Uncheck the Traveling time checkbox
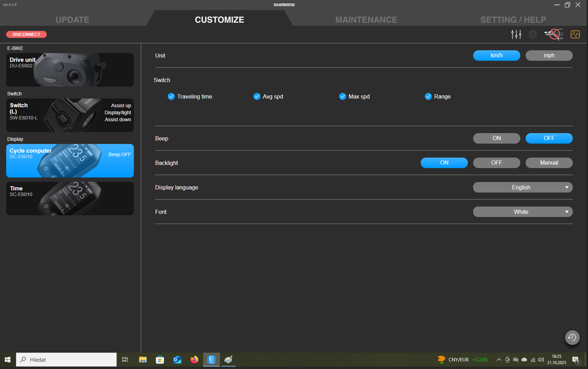Viewport: 588px width, 369px height. click(171, 96)
